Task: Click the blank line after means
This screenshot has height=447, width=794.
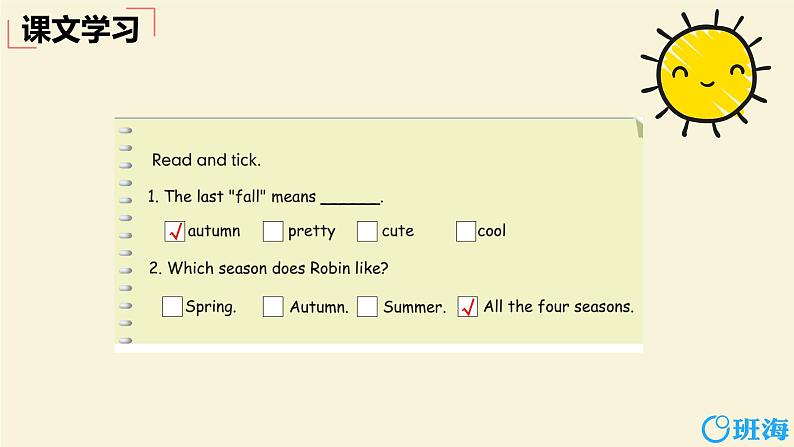Action: click(350, 201)
